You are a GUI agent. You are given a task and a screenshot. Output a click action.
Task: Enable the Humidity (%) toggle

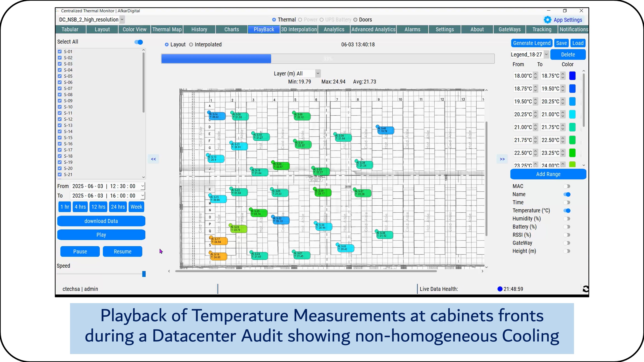[x=566, y=219]
